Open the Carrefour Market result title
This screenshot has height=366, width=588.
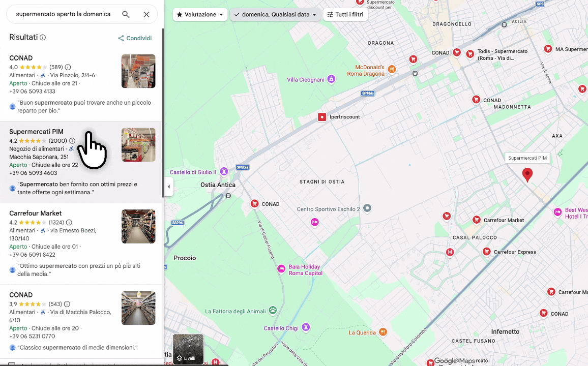(35, 213)
